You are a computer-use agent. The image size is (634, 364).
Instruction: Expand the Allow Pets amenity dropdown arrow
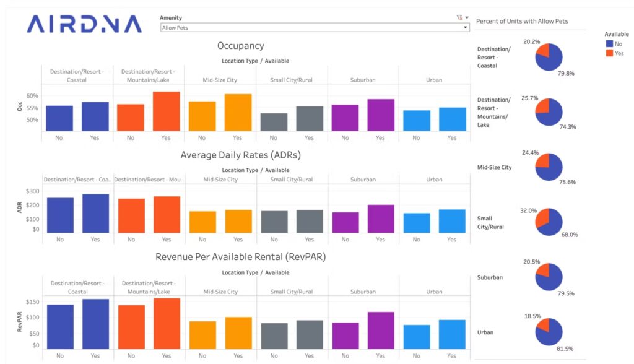466,27
